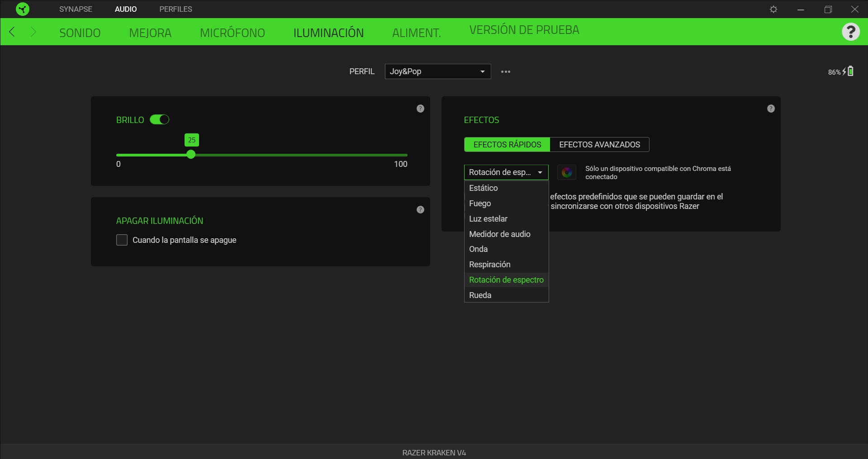Switch to the Micrófono tab
This screenshot has width=868, height=459.
point(232,33)
